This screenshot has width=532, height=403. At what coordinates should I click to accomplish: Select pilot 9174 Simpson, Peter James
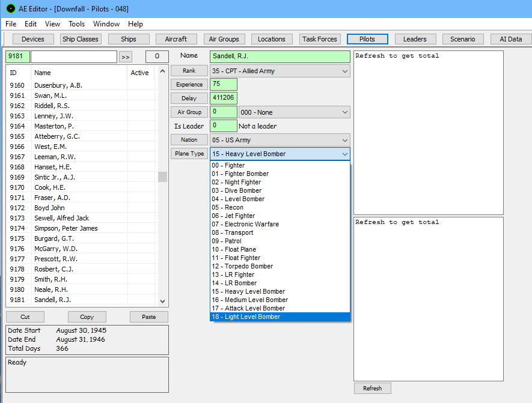(82, 228)
